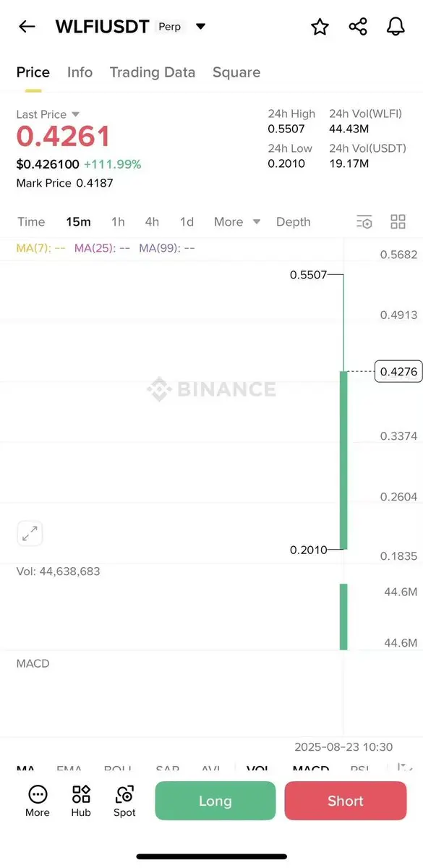Open the More menu in bottom bar
This screenshot has width=423, height=868.
(x=38, y=801)
